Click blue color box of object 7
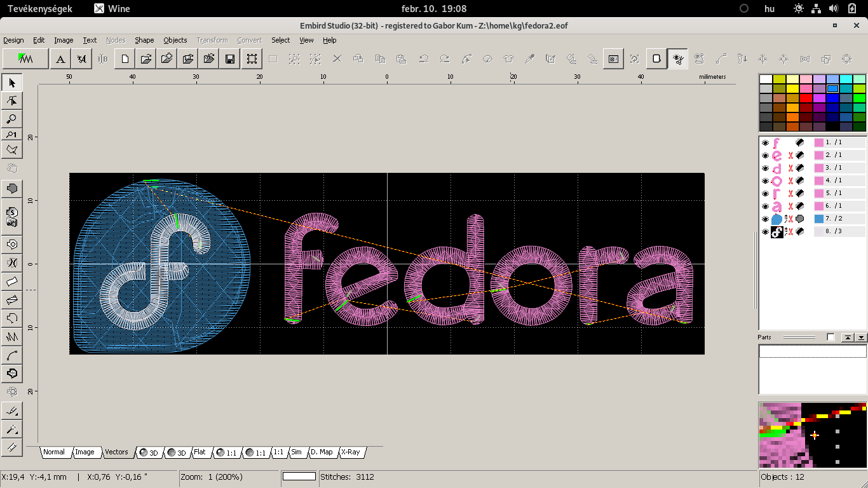This screenshot has width=868, height=488. click(x=819, y=219)
